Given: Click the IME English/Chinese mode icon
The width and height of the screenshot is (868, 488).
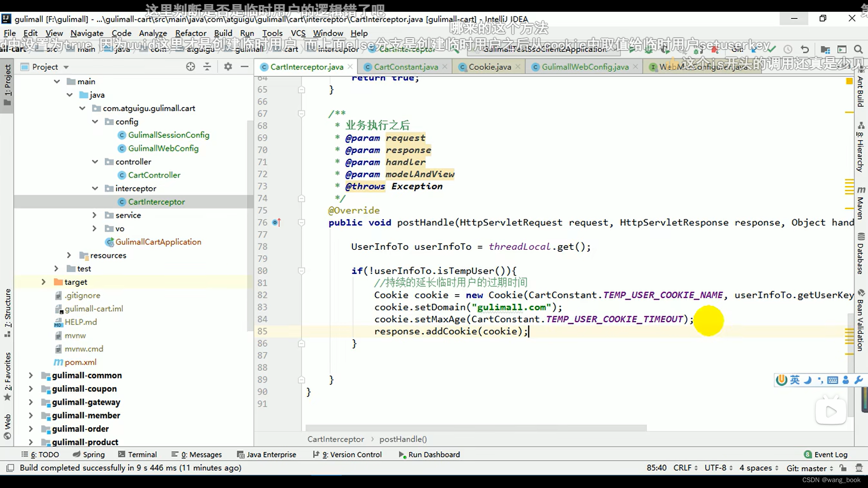Looking at the screenshot, I should [795, 380].
